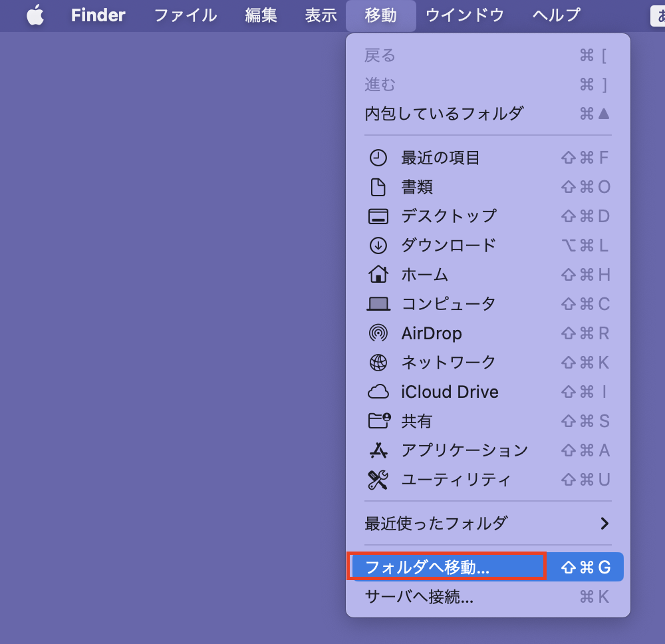
Task: Choose 内包しているフォルダ menu item
Action: 444,114
